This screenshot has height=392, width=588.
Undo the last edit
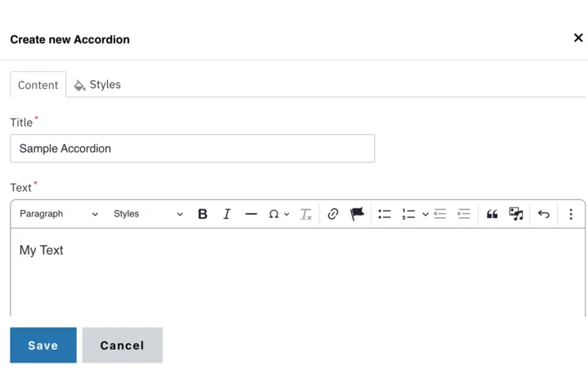pos(543,214)
